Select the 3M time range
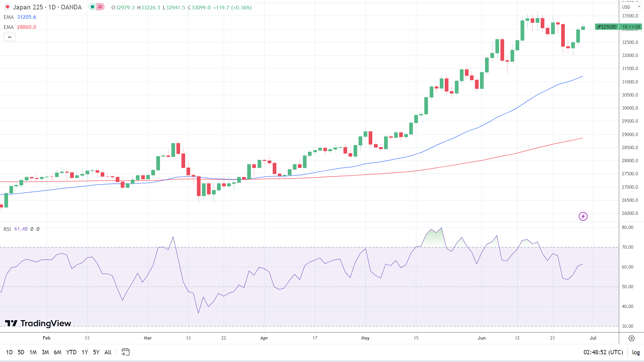The width and height of the screenshot is (644, 362). click(x=45, y=352)
